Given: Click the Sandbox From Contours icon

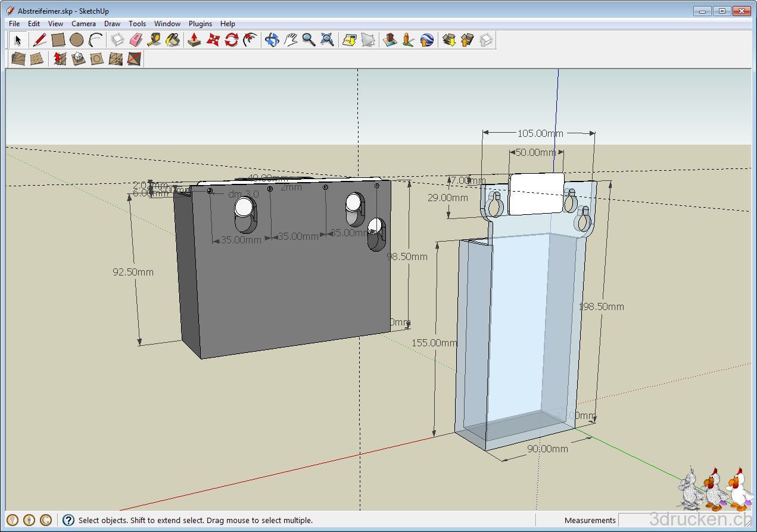Looking at the screenshot, I should 18,58.
